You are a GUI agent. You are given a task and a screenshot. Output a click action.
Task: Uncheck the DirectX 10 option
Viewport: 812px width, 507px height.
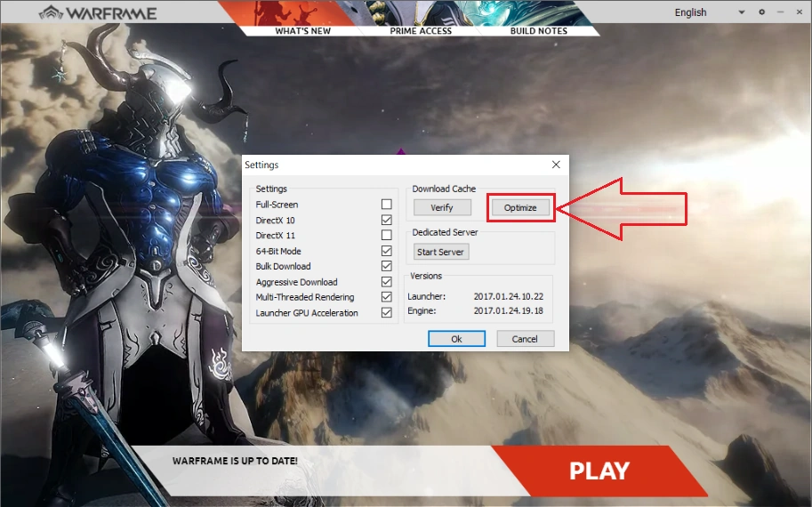click(x=386, y=220)
